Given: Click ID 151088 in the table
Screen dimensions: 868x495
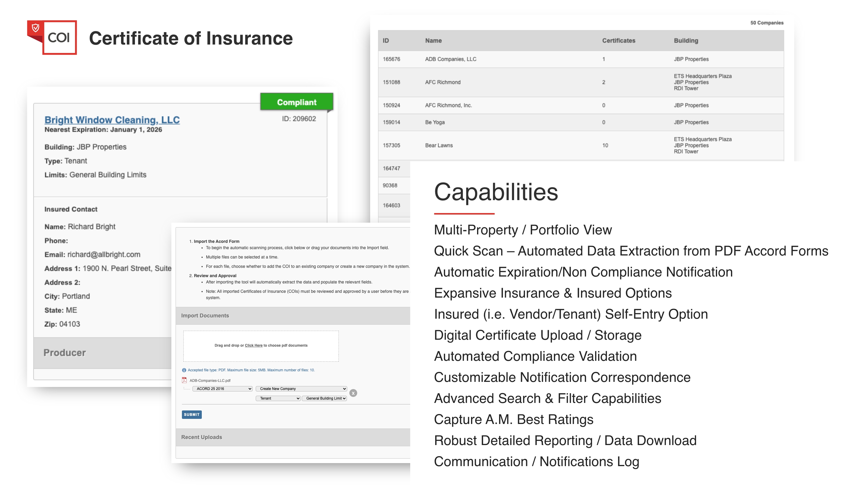Looking at the screenshot, I should pos(391,82).
